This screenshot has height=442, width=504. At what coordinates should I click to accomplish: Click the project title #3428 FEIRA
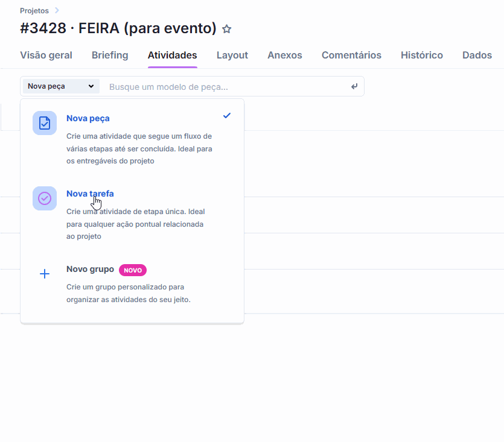(x=118, y=28)
